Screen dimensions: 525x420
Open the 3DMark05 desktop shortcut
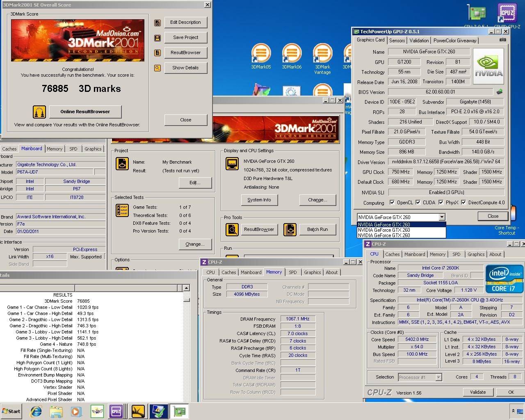[x=261, y=56]
